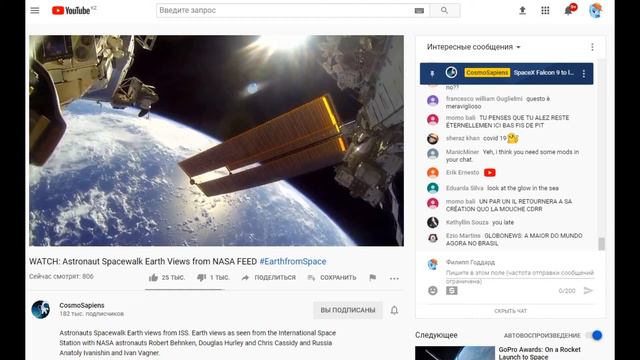Click CosmoSapiens name in pinned message
Viewport: 640px width, 360px height.
click(487, 73)
